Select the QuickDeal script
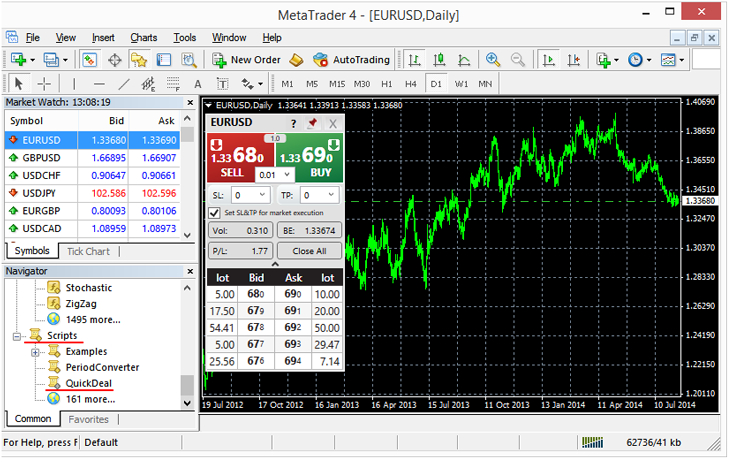This screenshot has height=464, width=733. [x=88, y=384]
